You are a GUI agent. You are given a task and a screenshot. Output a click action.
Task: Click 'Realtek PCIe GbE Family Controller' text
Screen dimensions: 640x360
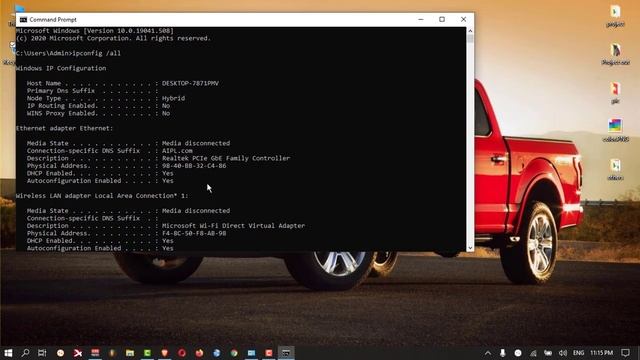(x=226, y=158)
